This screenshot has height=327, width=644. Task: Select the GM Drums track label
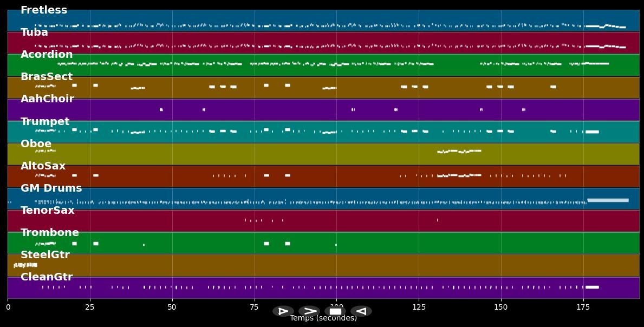tap(51, 188)
